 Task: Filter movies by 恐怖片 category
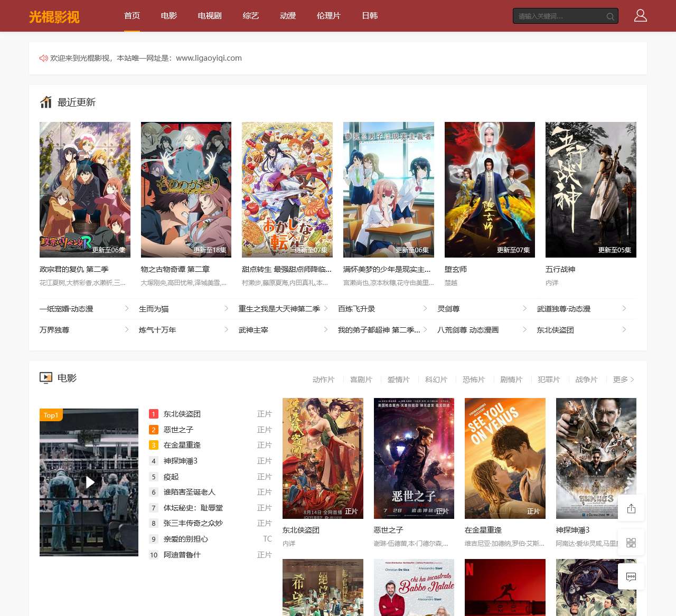click(x=473, y=380)
